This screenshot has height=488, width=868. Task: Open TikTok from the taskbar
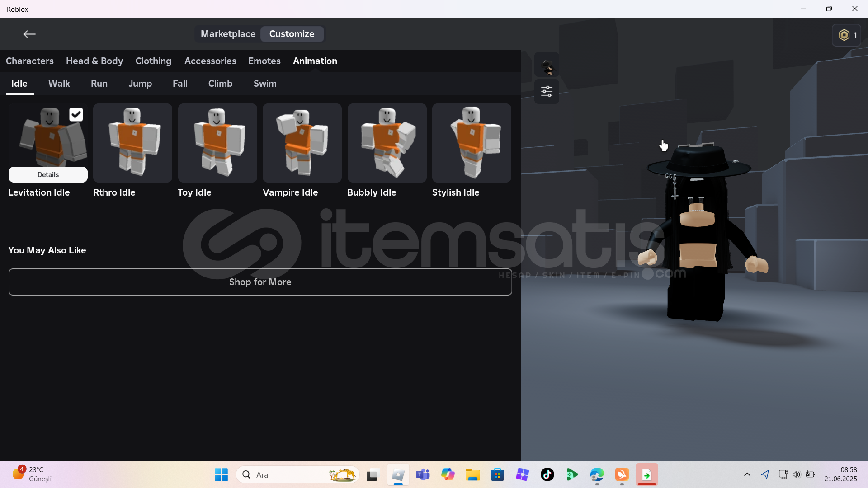547,474
